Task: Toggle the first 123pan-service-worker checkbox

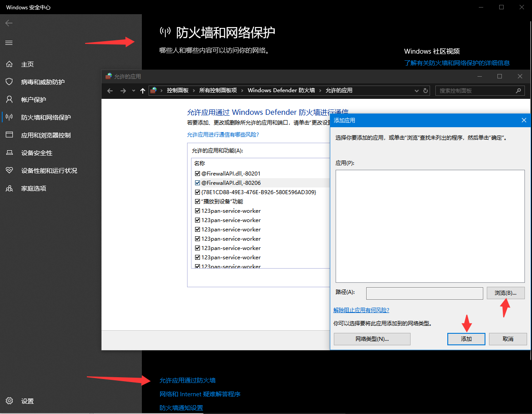Action: 198,211
